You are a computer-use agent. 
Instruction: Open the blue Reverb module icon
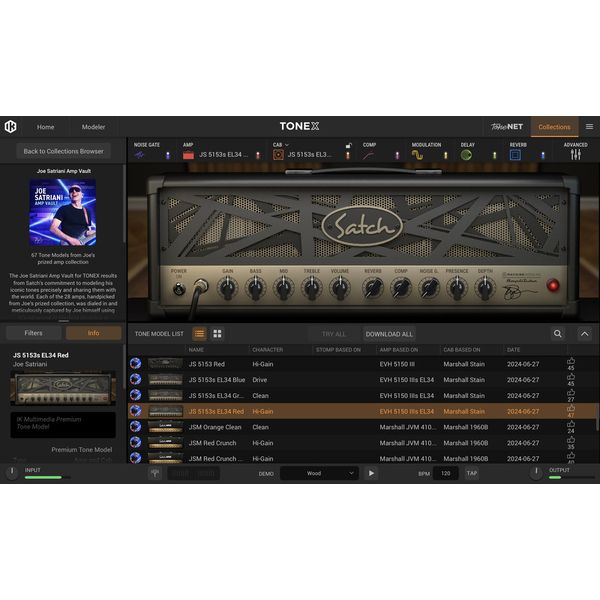[515, 155]
